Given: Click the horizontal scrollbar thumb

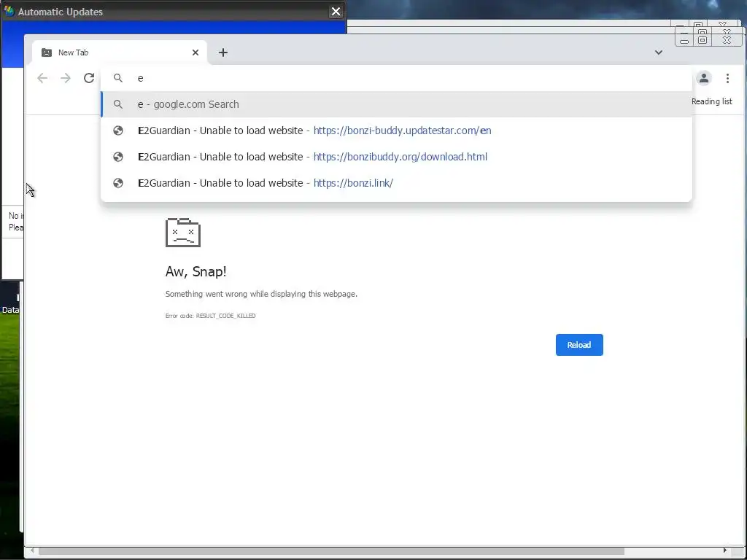Looking at the screenshot, I should pyautogui.click(x=332, y=551).
